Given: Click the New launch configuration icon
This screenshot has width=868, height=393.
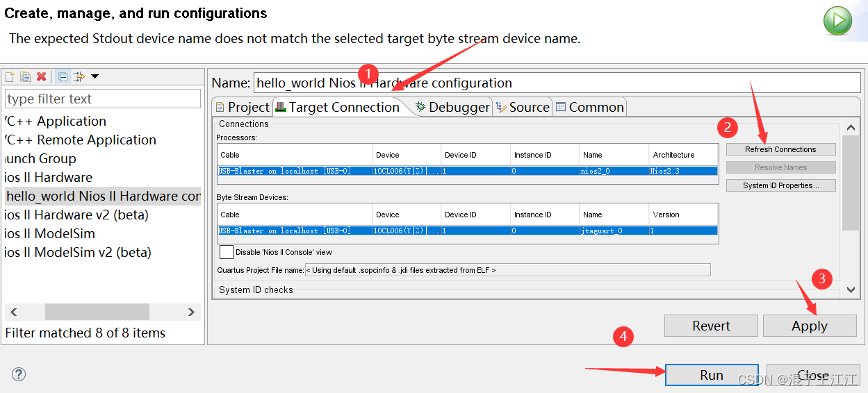Looking at the screenshot, I should (x=10, y=76).
